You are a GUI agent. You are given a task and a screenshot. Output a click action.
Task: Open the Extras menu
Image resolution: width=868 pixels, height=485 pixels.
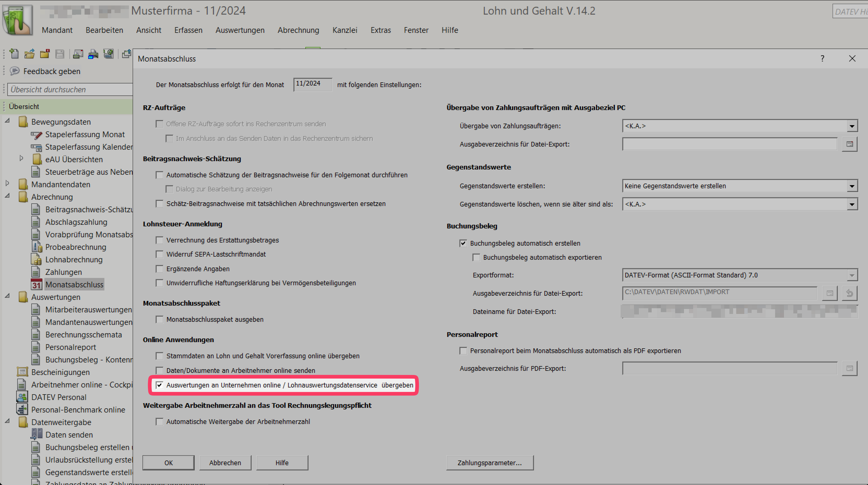click(x=381, y=30)
